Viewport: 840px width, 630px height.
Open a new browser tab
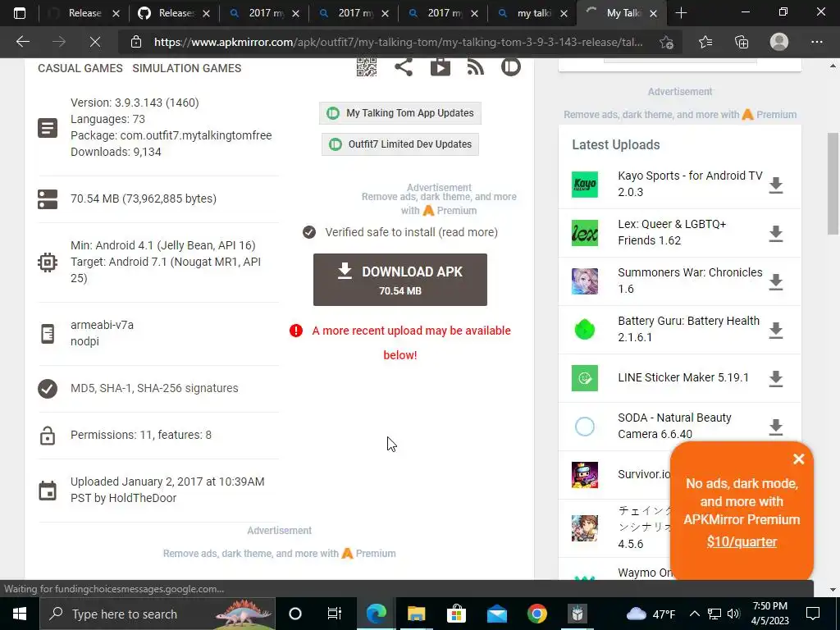[x=681, y=13]
